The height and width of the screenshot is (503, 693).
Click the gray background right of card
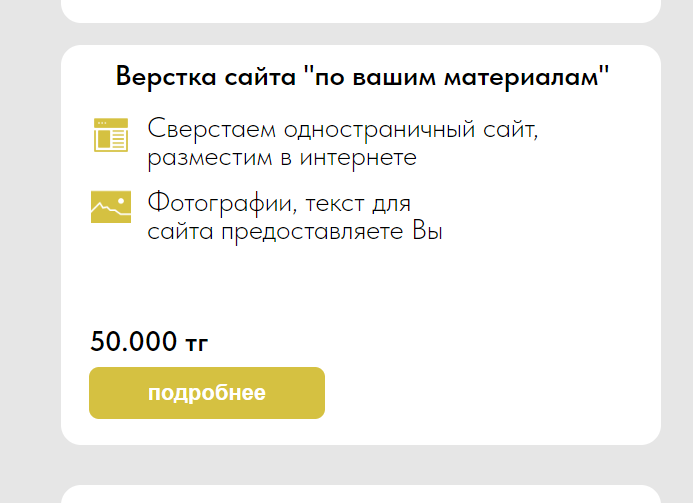677,245
